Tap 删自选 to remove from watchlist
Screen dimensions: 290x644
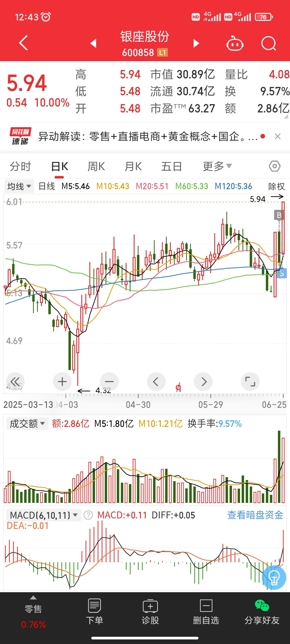tap(206, 612)
